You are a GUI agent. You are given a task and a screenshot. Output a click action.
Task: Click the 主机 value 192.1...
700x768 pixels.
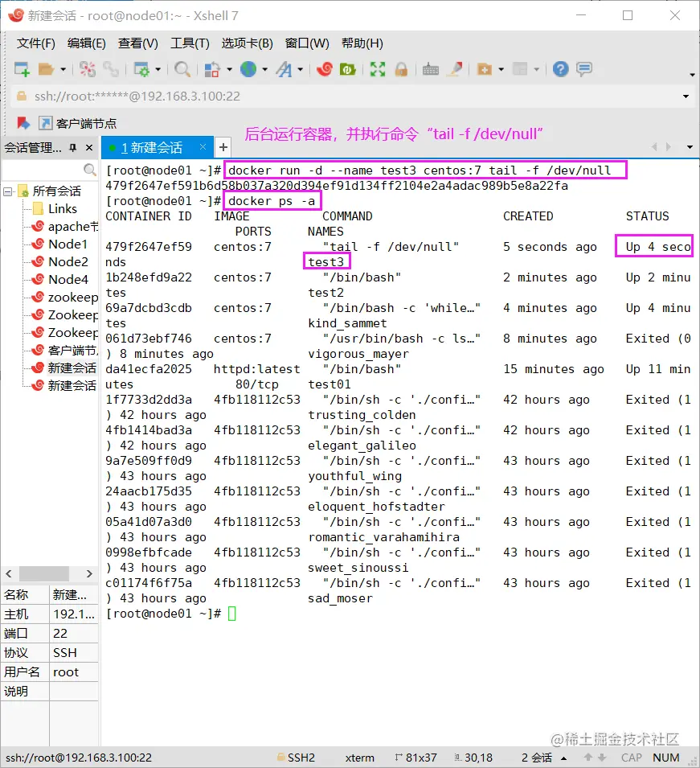coord(74,614)
